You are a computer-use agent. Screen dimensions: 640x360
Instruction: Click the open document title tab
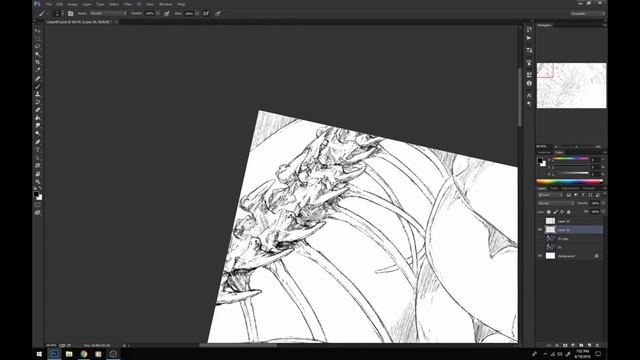(x=79, y=22)
